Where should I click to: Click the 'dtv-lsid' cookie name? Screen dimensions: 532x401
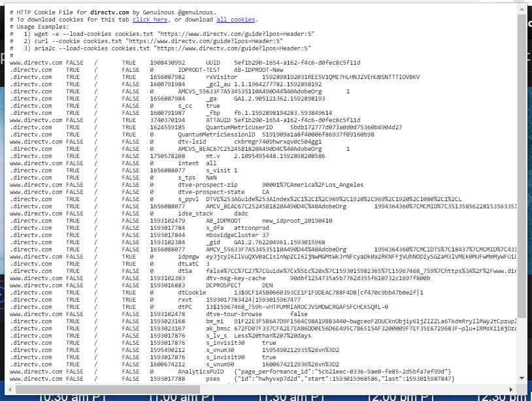coord(192,142)
